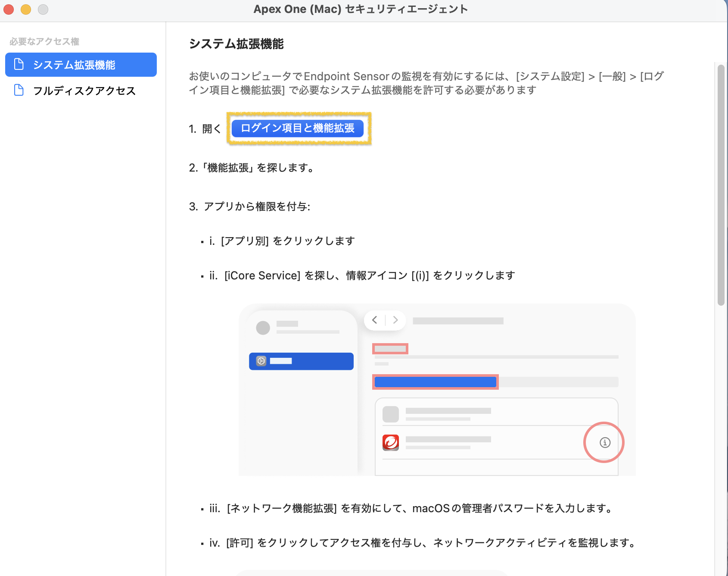Click the small pink-outlined box in the illustration
728x576 pixels.
tap(390, 348)
